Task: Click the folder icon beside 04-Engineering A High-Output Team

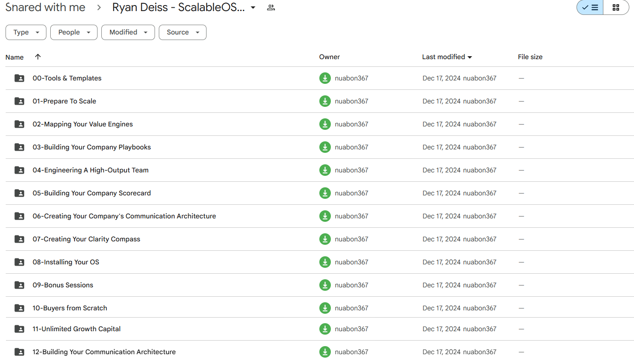Action: click(x=19, y=170)
